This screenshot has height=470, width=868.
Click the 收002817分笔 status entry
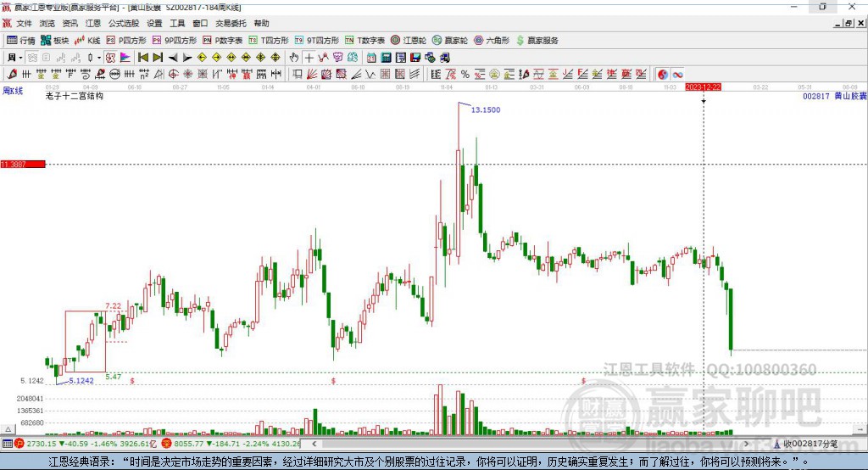805,444
